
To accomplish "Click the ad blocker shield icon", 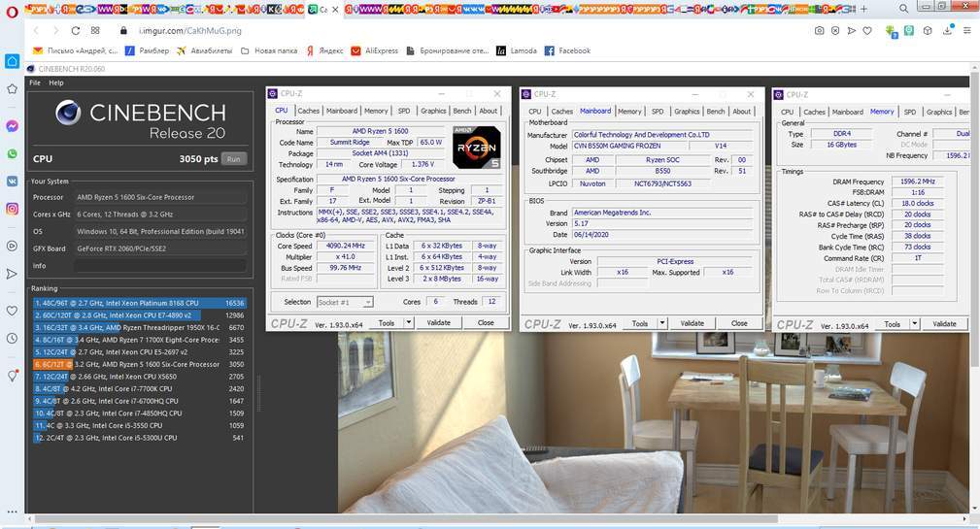I will [835, 31].
